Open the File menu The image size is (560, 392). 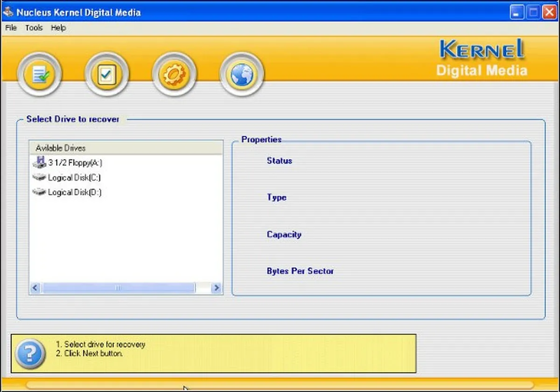11,28
